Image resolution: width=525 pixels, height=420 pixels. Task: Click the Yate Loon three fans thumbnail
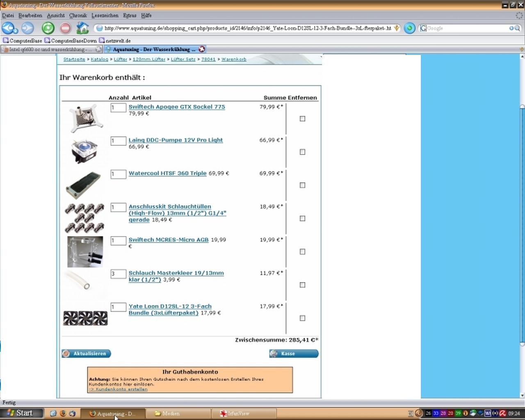pos(85,318)
